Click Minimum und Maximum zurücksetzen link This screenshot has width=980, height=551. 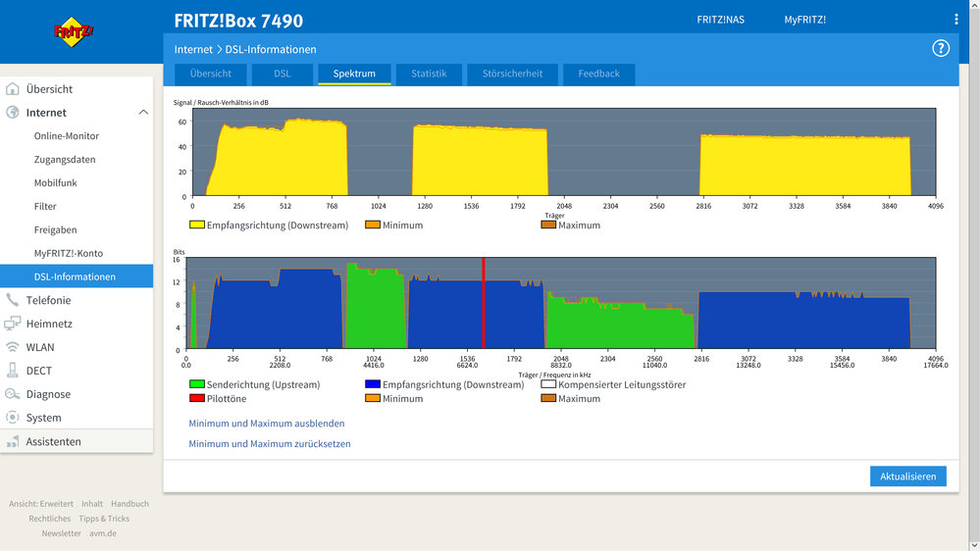coord(269,444)
